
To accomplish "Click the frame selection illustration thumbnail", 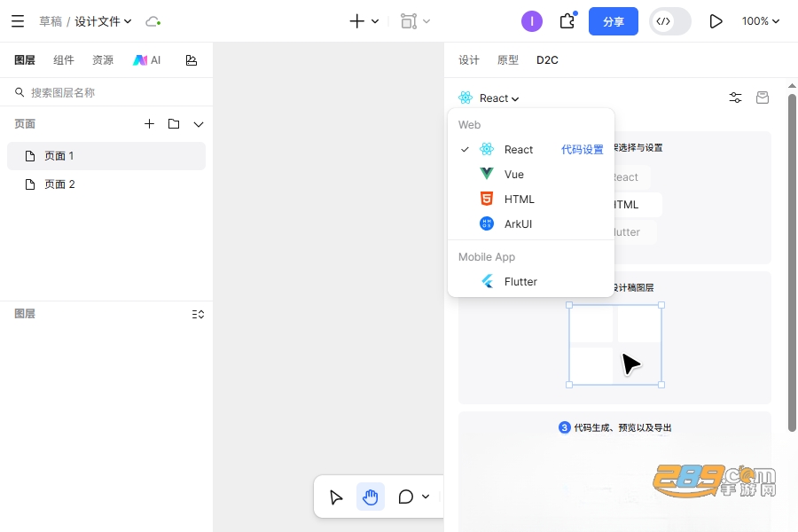I will [x=614, y=345].
